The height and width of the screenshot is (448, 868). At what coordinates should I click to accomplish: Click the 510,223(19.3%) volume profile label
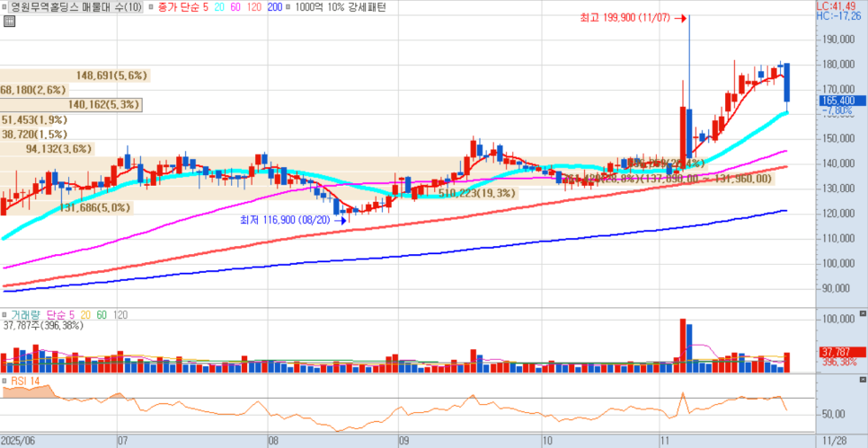[x=476, y=193]
